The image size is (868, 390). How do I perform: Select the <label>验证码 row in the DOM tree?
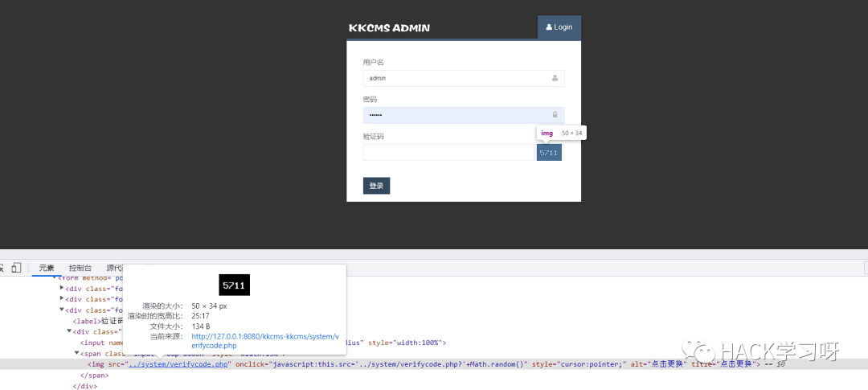pos(97,321)
